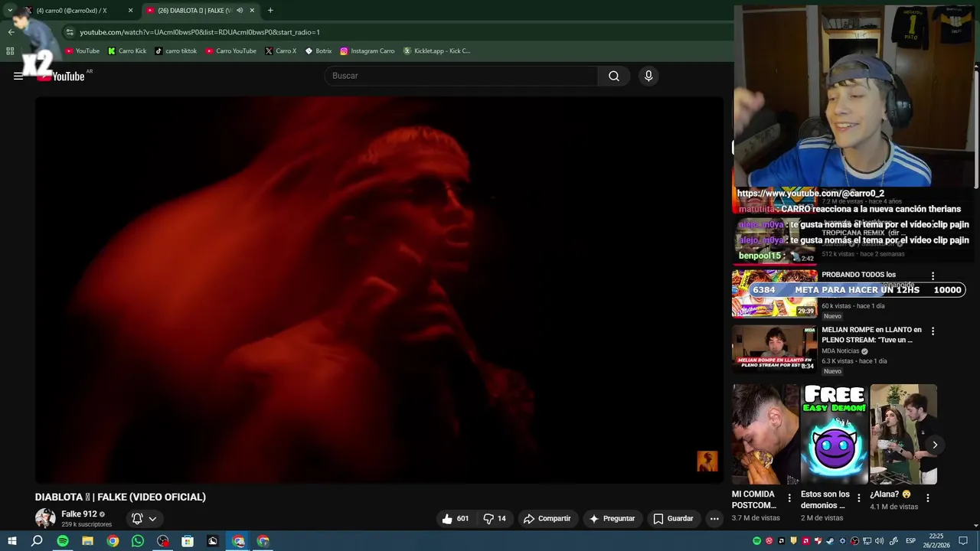This screenshot has width=980, height=551.
Task: Open the Kicklet.app bookmark
Action: [x=437, y=51]
